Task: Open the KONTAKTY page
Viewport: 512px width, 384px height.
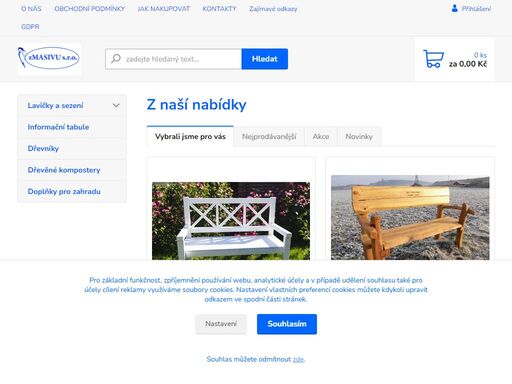Action: point(219,9)
